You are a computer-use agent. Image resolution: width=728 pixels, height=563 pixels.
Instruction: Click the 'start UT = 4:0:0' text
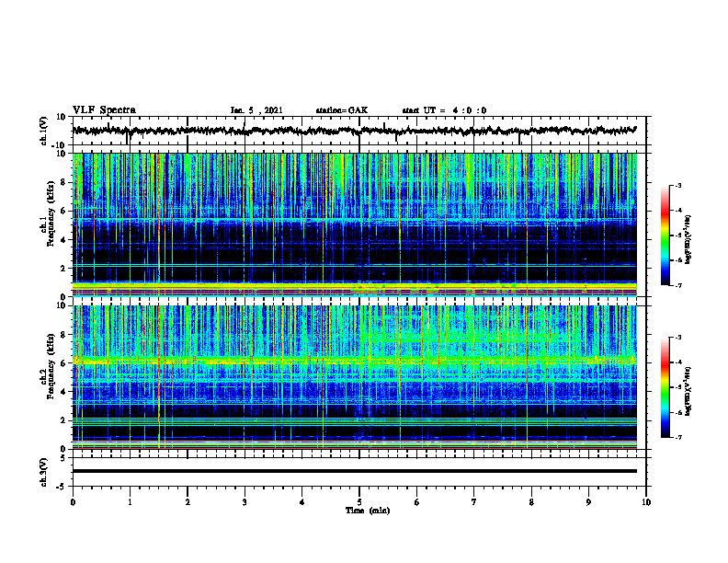(444, 110)
